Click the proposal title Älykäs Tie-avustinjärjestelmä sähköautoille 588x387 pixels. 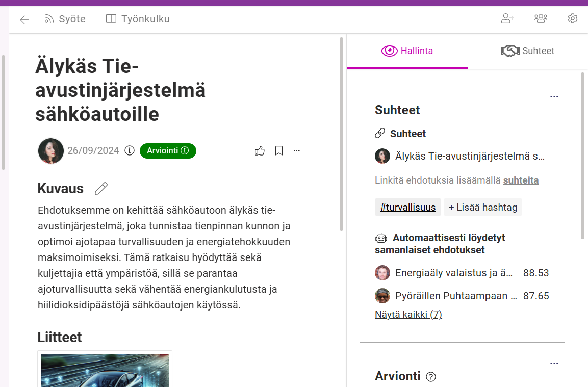[120, 90]
